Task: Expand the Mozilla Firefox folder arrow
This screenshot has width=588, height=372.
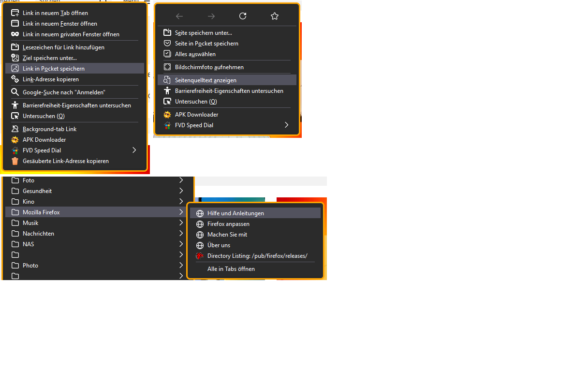Action: tap(181, 212)
